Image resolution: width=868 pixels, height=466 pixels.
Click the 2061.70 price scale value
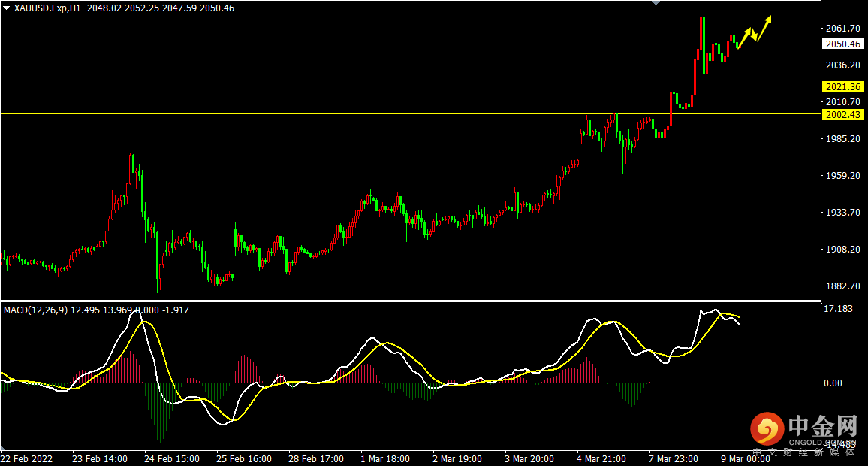click(x=842, y=29)
